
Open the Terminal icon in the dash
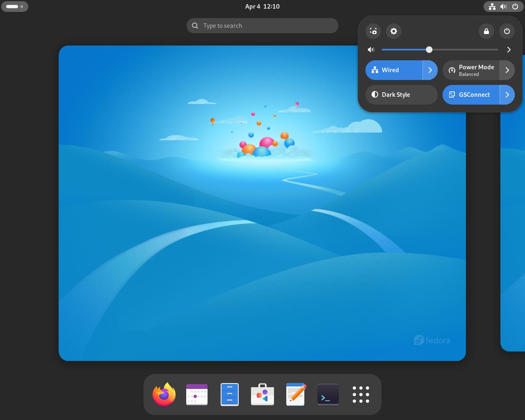tap(328, 394)
